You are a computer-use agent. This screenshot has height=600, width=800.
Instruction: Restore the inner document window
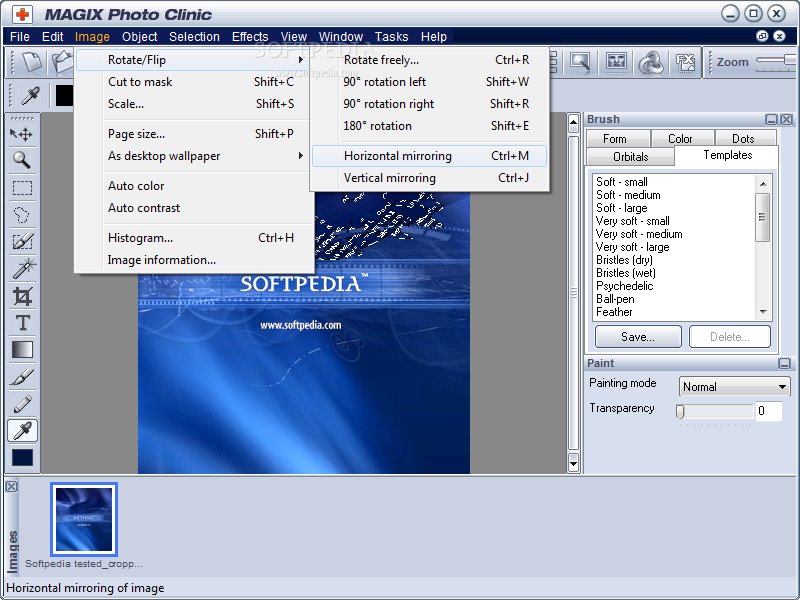click(762, 36)
